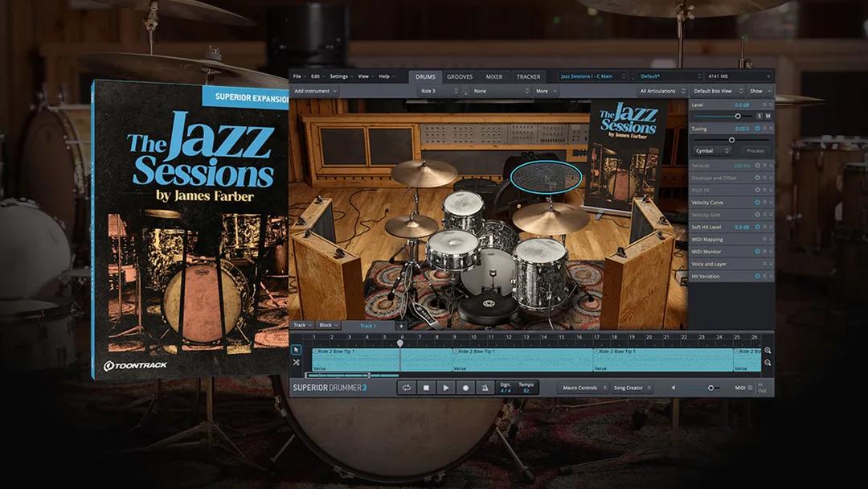Click the Process button in the right panel
The width and height of the screenshot is (868, 489).
point(755,150)
